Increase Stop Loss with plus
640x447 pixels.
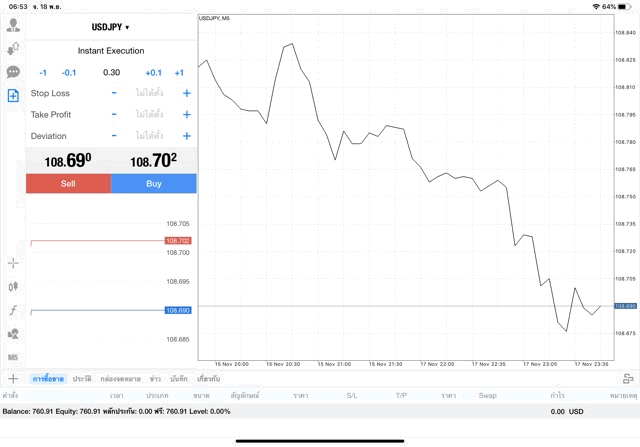click(x=186, y=93)
